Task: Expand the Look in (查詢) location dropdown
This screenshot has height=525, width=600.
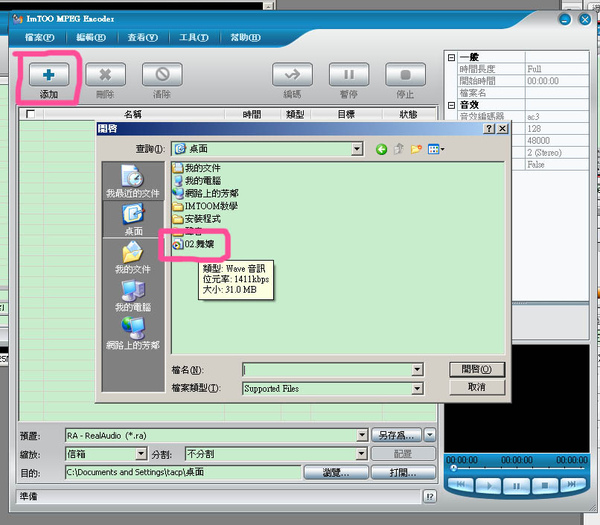Action: (x=357, y=149)
